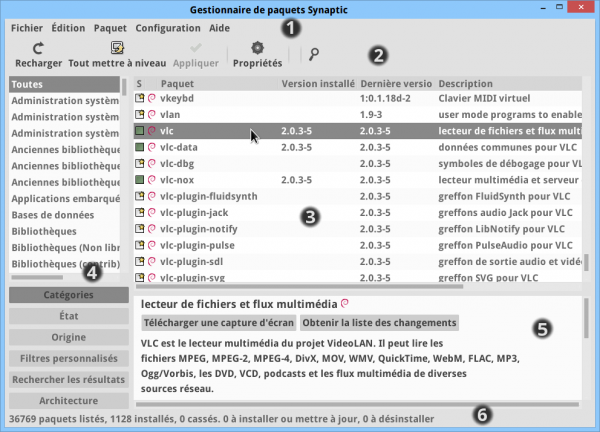The height and width of the screenshot is (432, 600).
Task: Toggle status checkbox of vlan package
Action: coord(140,114)
